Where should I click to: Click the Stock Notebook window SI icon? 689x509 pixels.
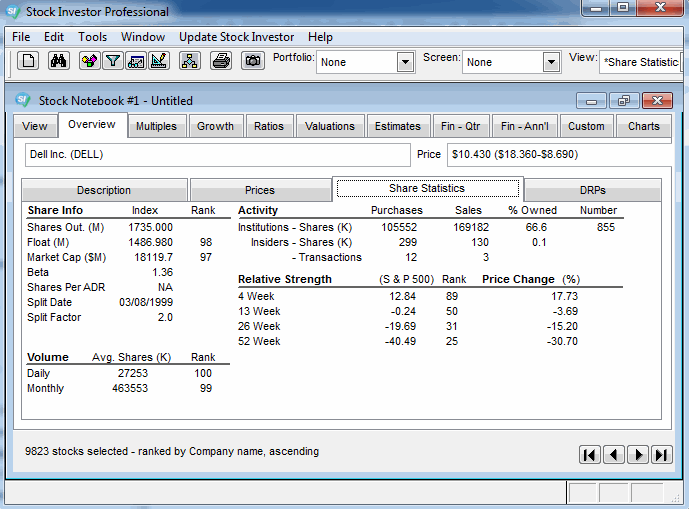(x=22, y=100)
